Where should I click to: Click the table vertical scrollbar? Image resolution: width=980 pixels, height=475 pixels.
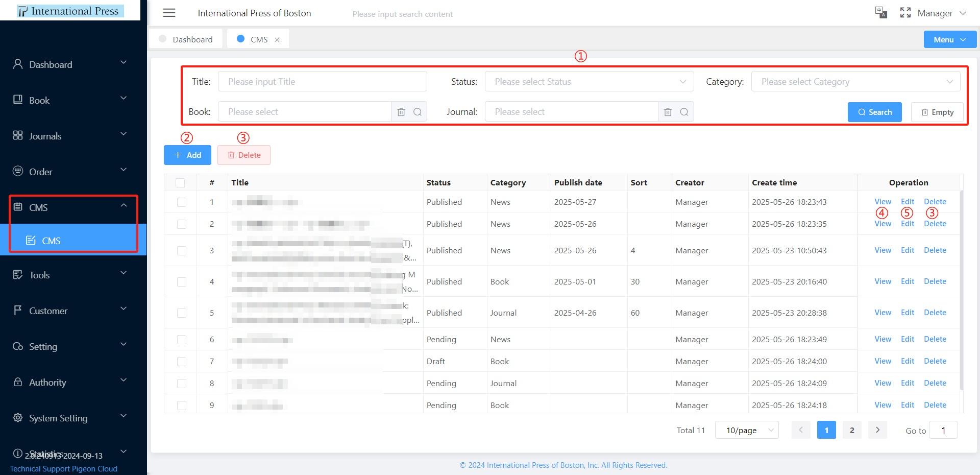962,290
